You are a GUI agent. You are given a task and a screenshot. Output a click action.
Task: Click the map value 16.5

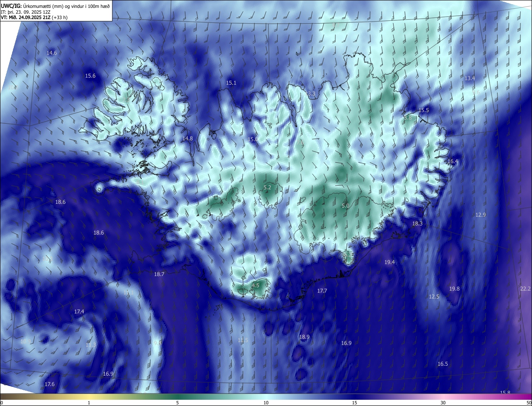[443, 364]
